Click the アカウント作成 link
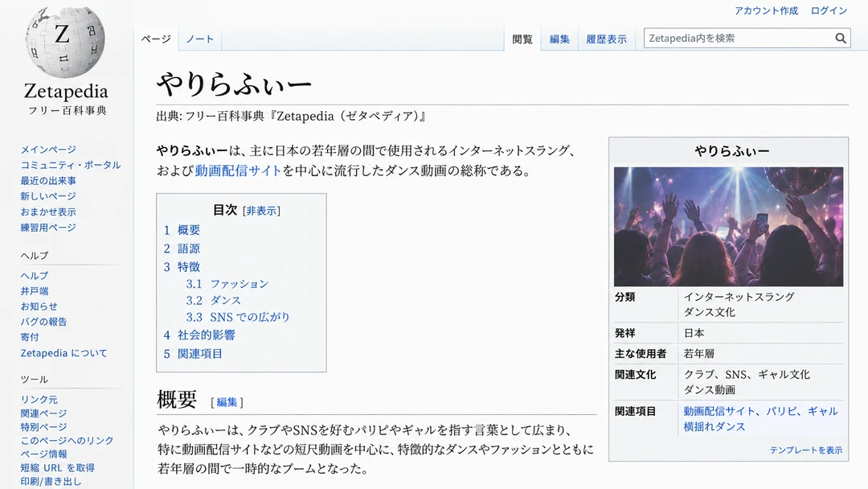868x489 pixels. 766,10
